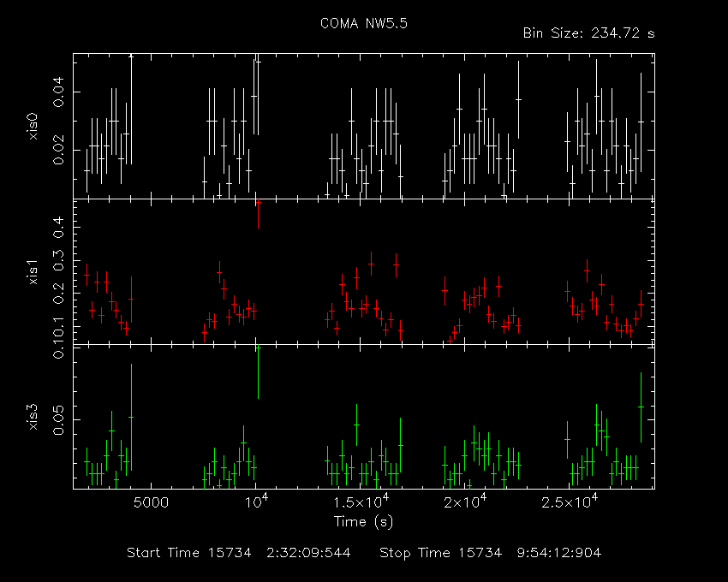Click the xis0 axis label

[x=33, y=126]
